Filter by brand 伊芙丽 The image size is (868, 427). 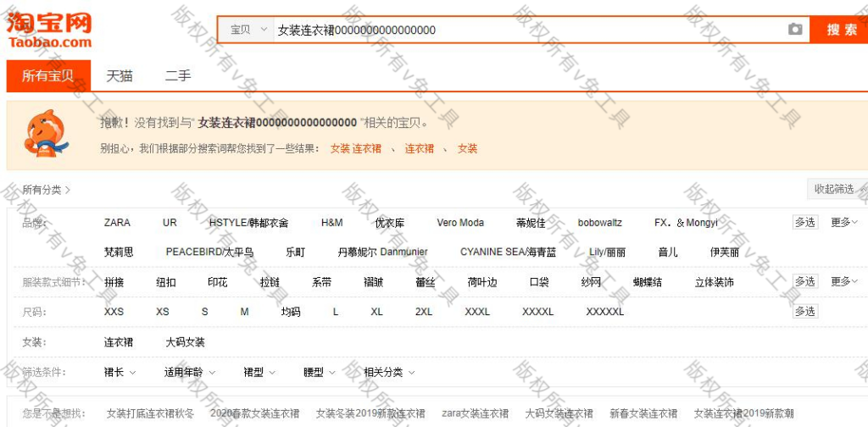pyautogui.click(x=725, y=252)
